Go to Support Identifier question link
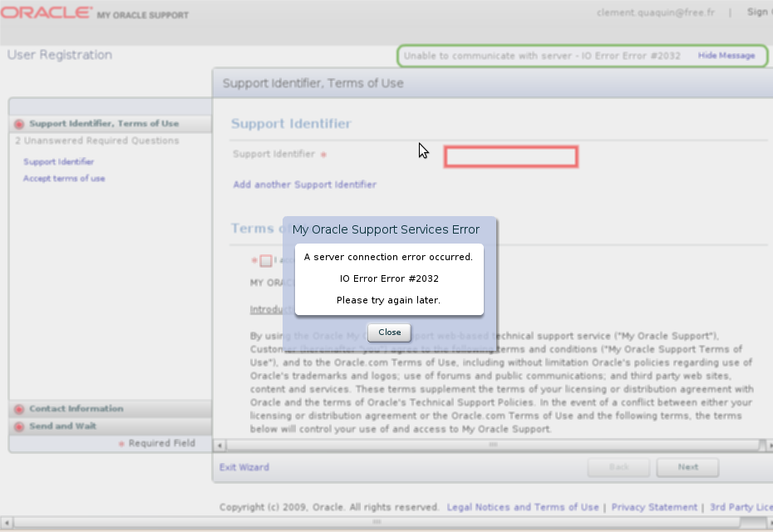 (58, 162)
